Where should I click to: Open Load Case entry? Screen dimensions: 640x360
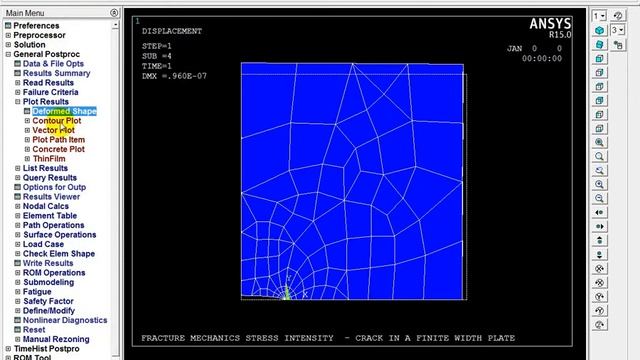(43, 244)
